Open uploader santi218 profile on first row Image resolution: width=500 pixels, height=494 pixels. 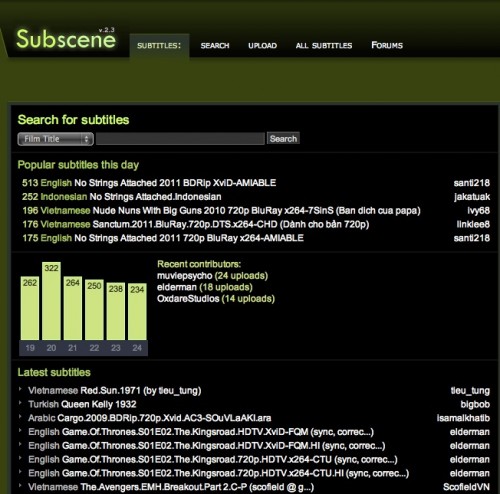click(471, 183)
